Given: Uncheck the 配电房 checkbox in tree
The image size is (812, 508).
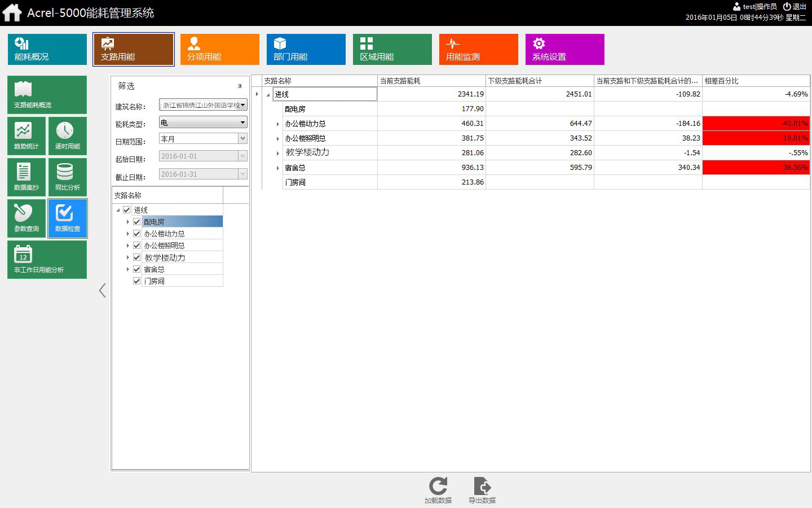Looking at the screenshot, I should point(136,222).
